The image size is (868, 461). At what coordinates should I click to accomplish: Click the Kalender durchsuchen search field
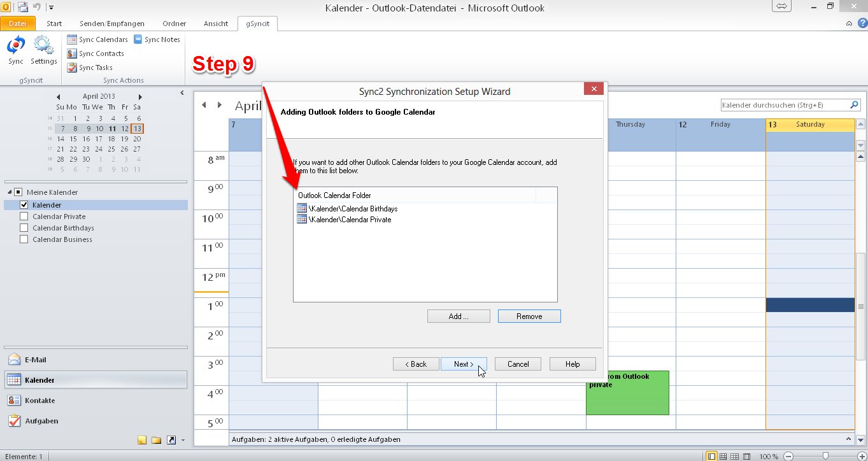785,105
